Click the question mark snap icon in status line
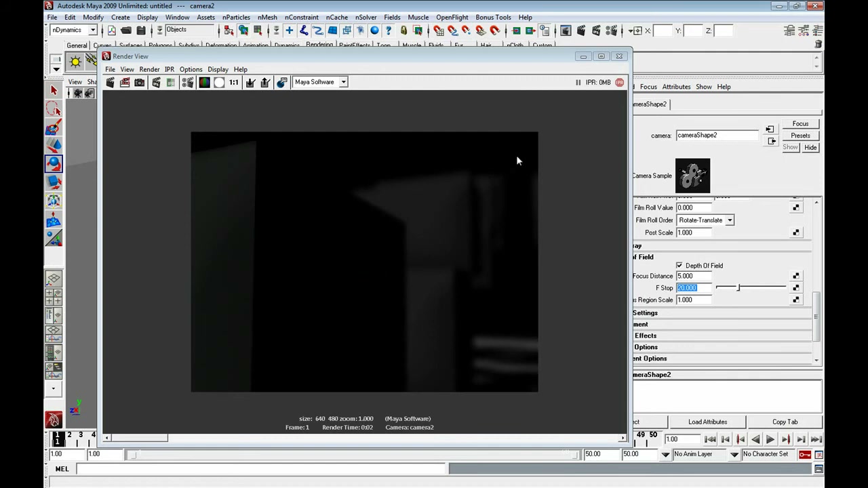 click(389, 30)
